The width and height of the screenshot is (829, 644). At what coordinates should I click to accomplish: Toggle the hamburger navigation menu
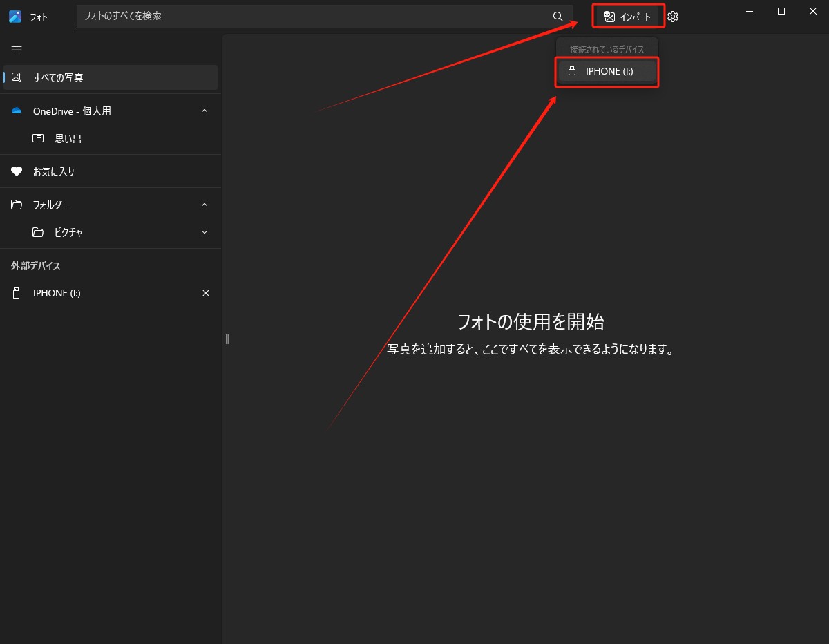tap(17, 50)
